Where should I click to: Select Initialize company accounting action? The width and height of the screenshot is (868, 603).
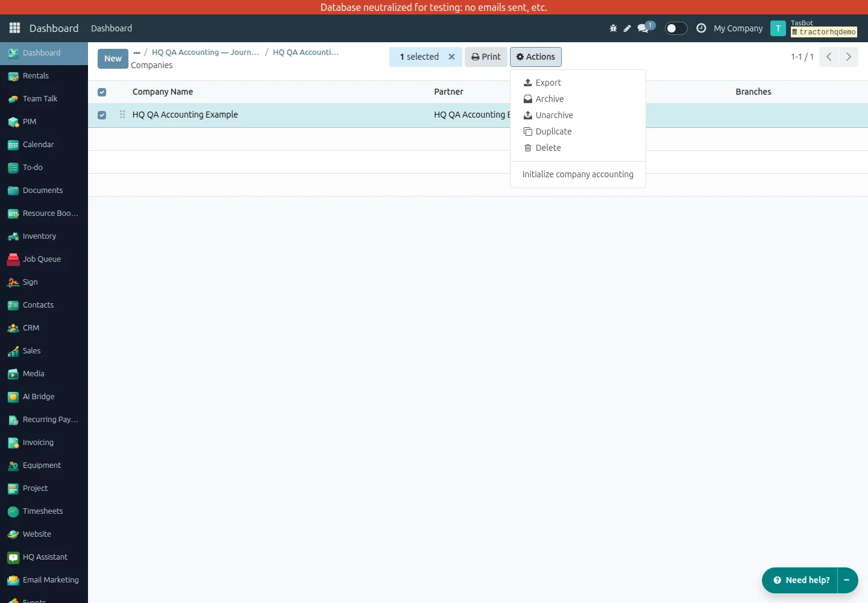tap(577, 174)
